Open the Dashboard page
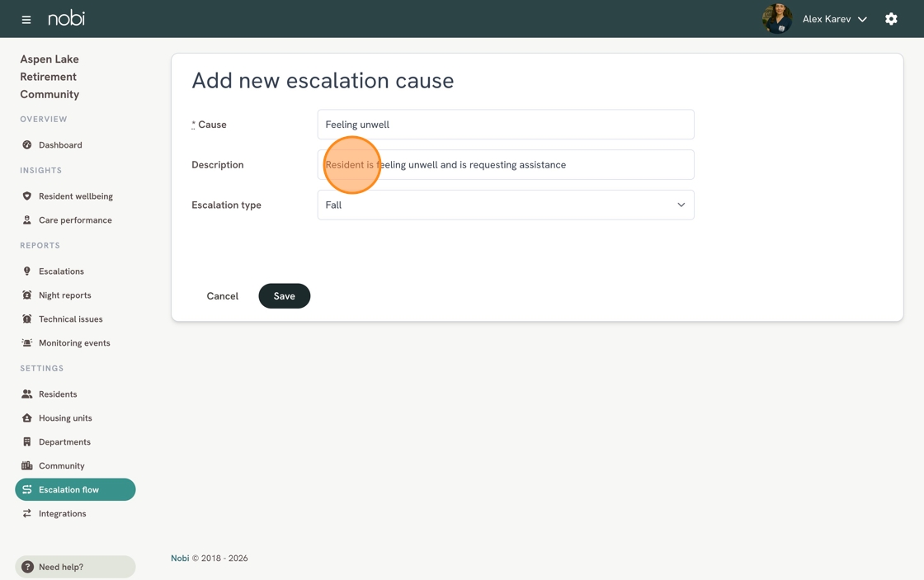Screen dimensions: 924x580 (x=60, y=145)
